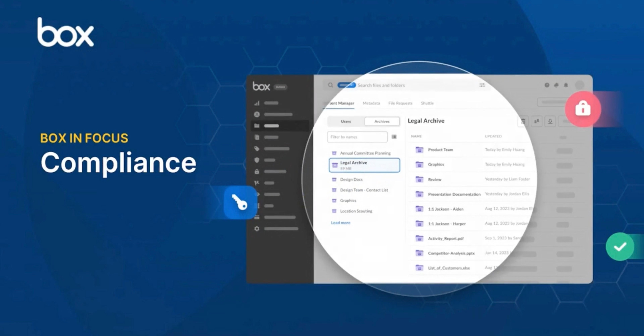Viewport: 644px width, 336px height.
Task: Click the box logo in the sidebar
Action: (x=261, y=86)
